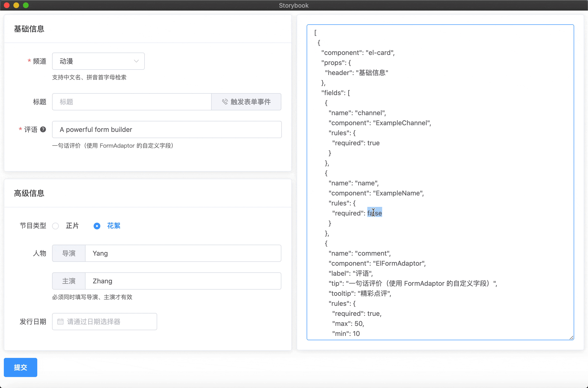Select the 花絮 radio option
Screen dimensions: 588x388
[x=97, y=226]
